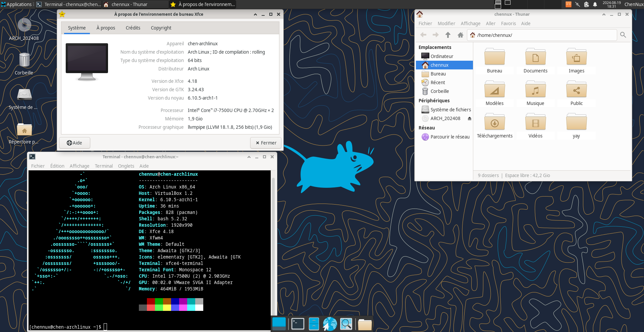Go to parent folder with up arrow
This screenshot has width=644, height=332.
tap(448, 35)
